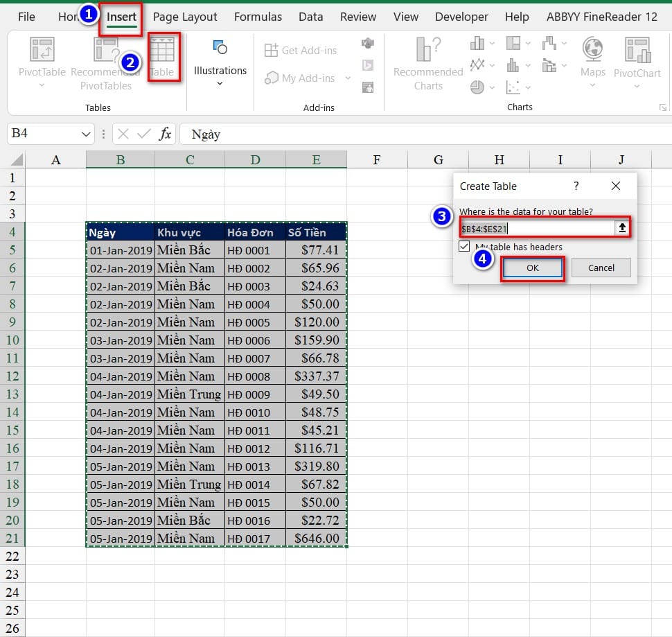Click the collapse range selector arrow icon
672x637 pixels.
click(x=622, y=228)
